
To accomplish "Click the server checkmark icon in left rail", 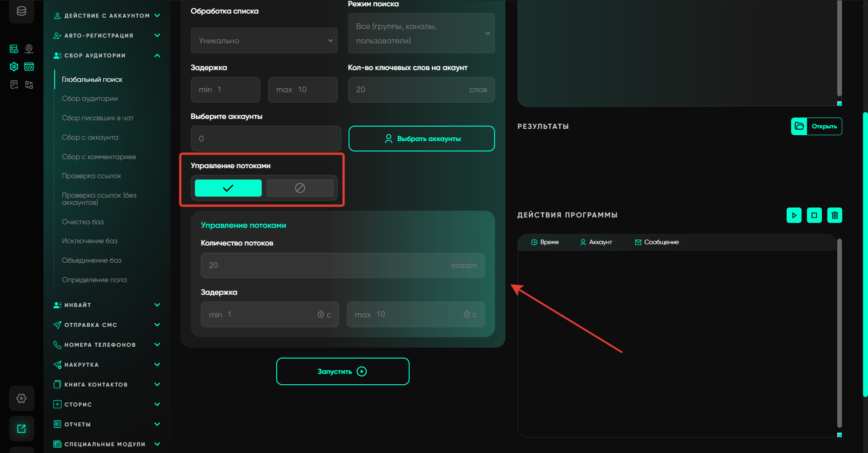I will [x=14, y=49].
